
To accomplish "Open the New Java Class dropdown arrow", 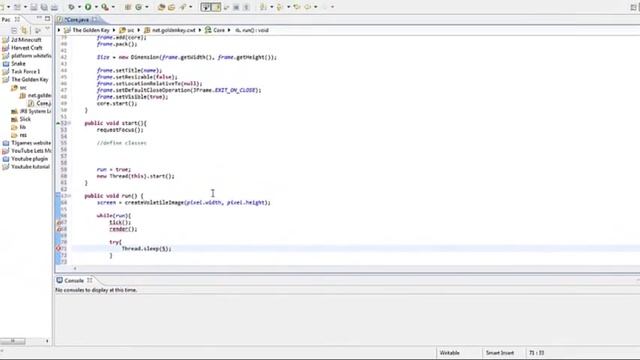I will click(147, 7).
